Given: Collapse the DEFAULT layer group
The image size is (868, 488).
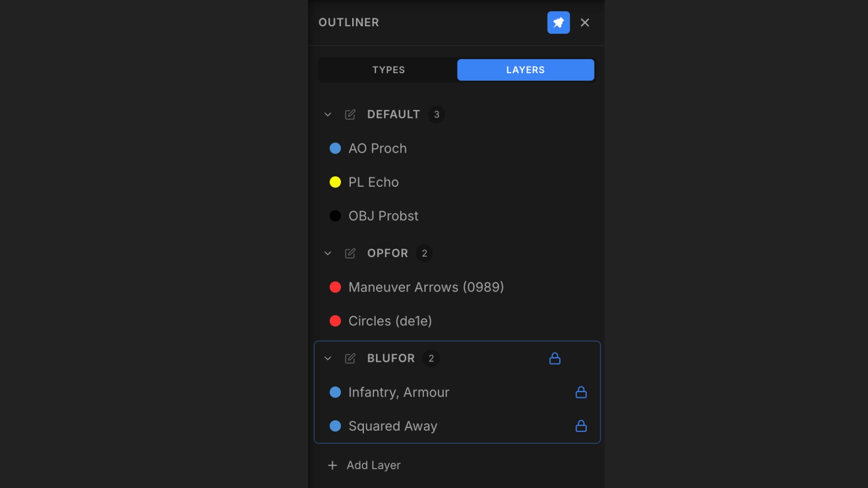Looking at the screenshot, I should coord(328,114).
